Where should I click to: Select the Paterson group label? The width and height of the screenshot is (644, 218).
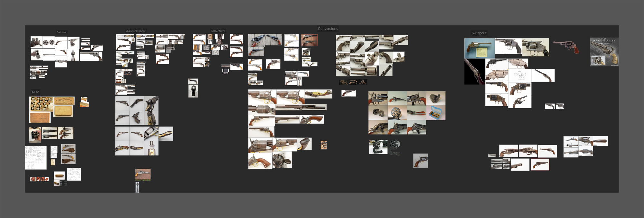pyautogui.click(x=62, y=32)
